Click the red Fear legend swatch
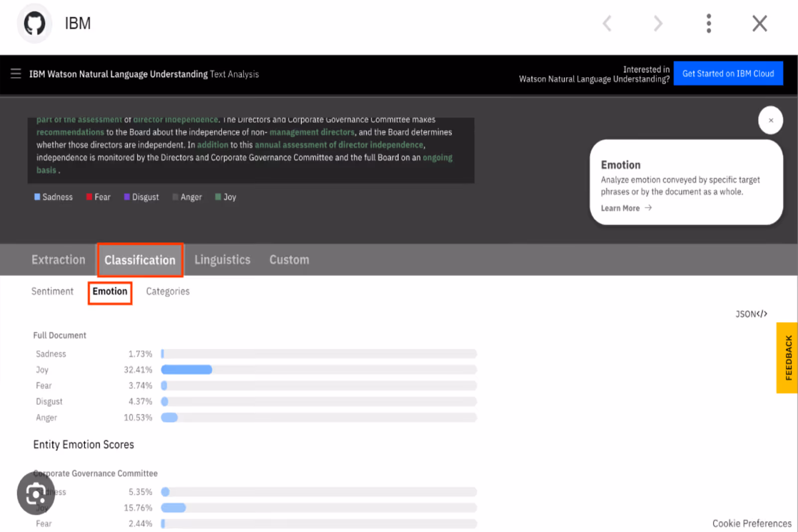The image size is (798, 532). pos(89,197)
